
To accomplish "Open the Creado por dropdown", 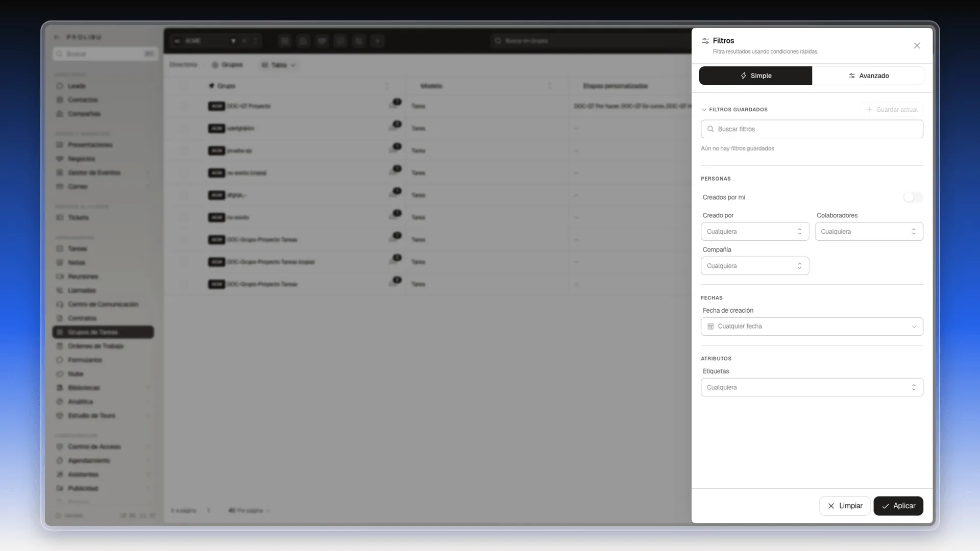I will tap(755, 232).
